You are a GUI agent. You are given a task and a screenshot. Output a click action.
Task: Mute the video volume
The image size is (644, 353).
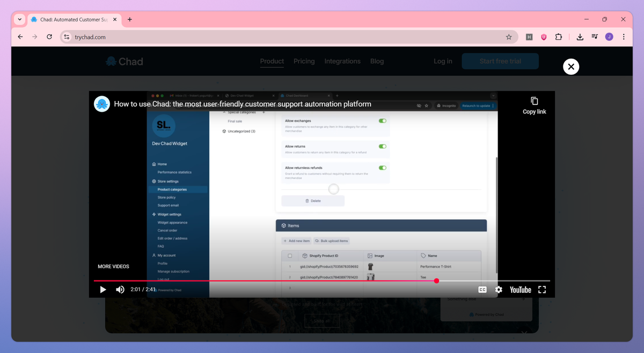tap(120, 290)
